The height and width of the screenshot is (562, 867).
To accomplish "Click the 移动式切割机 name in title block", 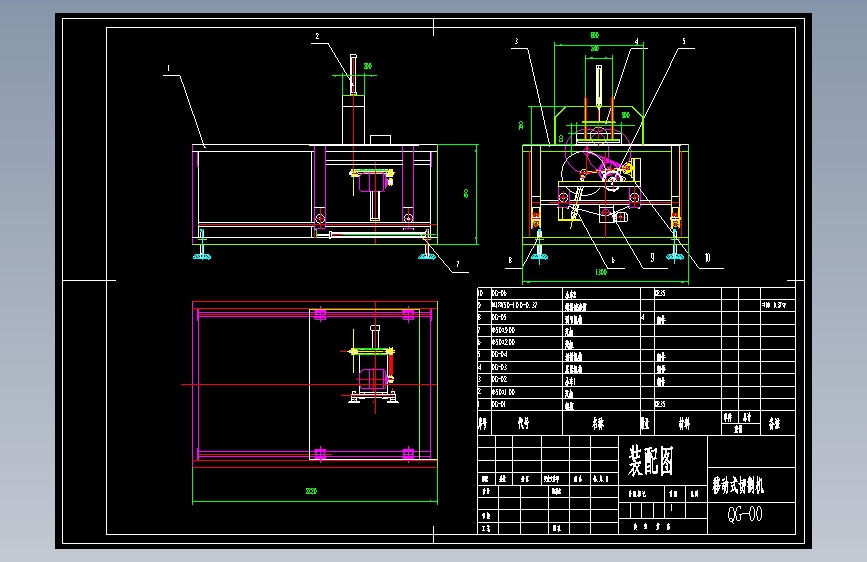I will [738, 486].
